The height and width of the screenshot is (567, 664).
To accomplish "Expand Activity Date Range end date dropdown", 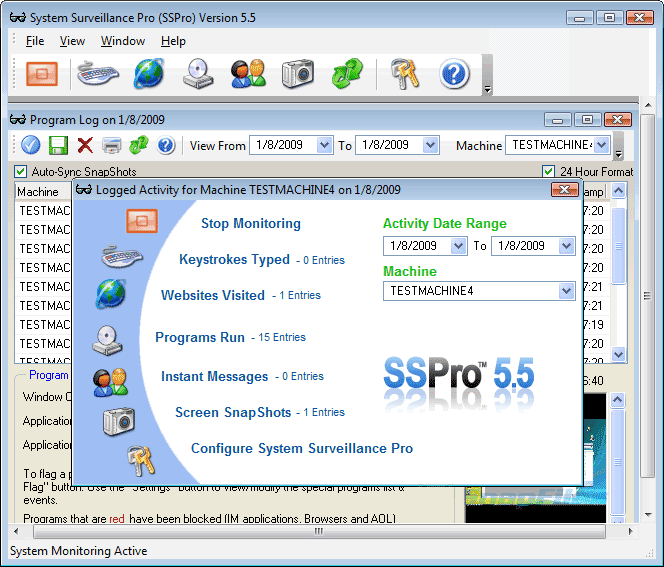I will pos(566,246).
